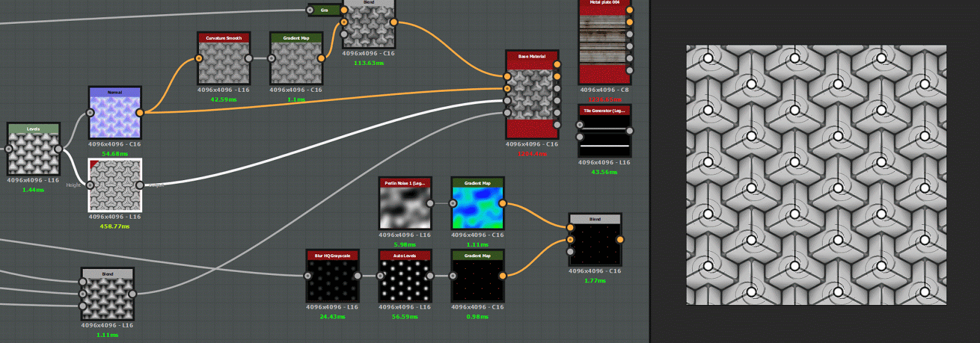
Task: Click the Height input connector of the selected node
Action: 90,185
